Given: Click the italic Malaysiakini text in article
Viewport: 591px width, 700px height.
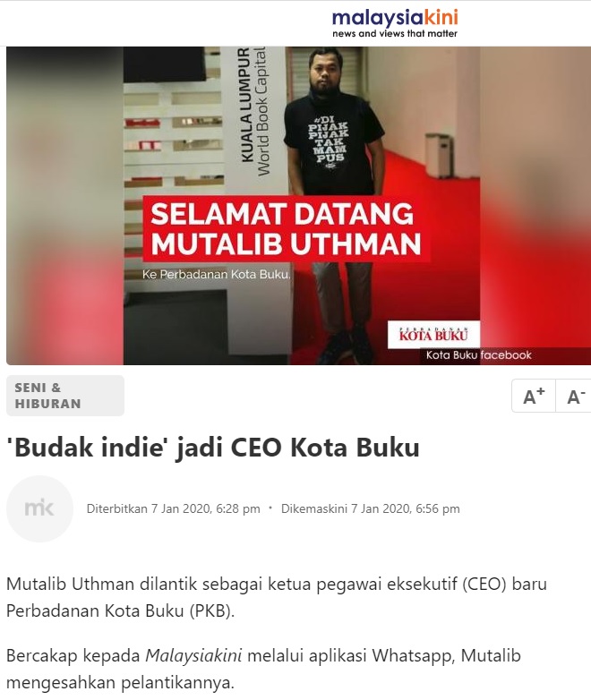Looking at the screenshot, I should click(193, 656).
